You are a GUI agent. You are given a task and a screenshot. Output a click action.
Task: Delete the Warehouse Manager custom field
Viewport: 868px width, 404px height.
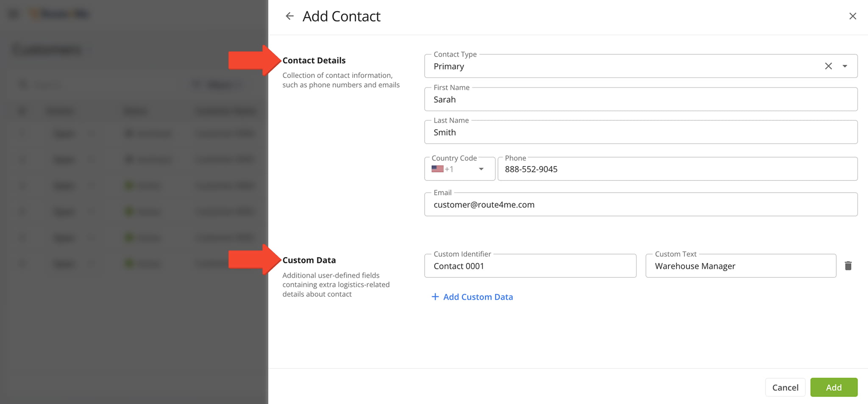coord(849,266)
